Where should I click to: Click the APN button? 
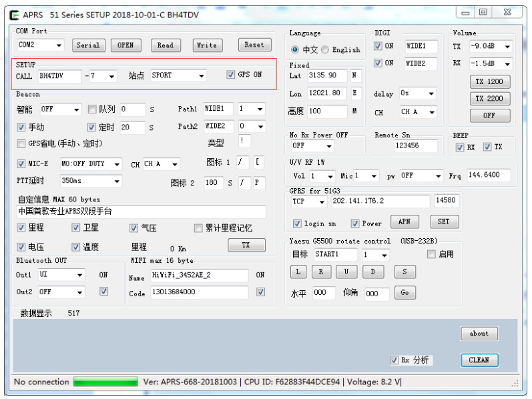click(405, 222)
